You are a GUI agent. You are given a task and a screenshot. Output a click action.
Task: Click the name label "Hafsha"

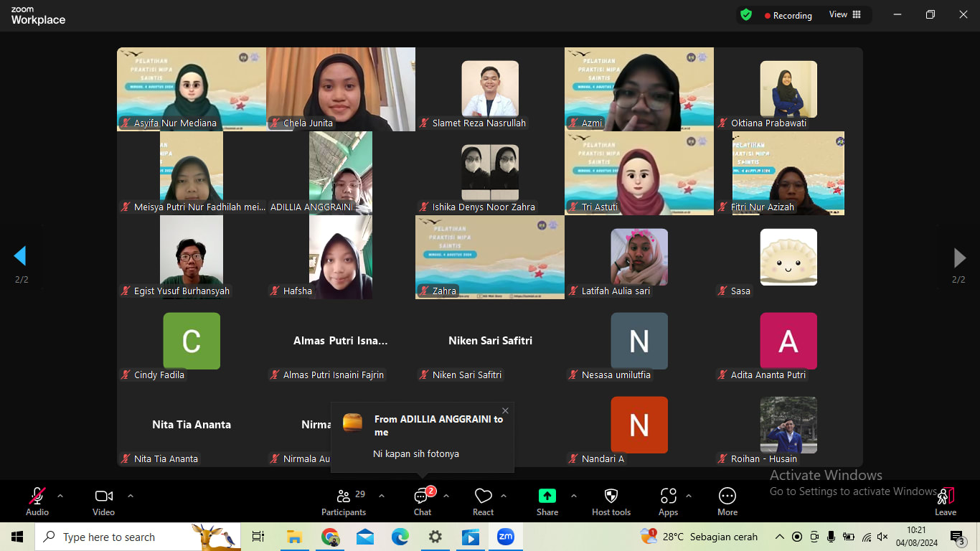pyautogui.click(x=298, y=291)
